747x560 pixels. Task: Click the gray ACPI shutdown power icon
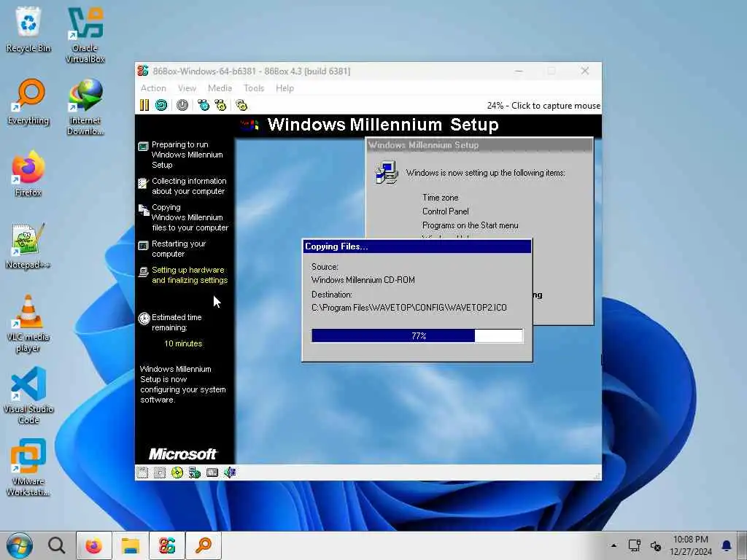pos(182,105)
